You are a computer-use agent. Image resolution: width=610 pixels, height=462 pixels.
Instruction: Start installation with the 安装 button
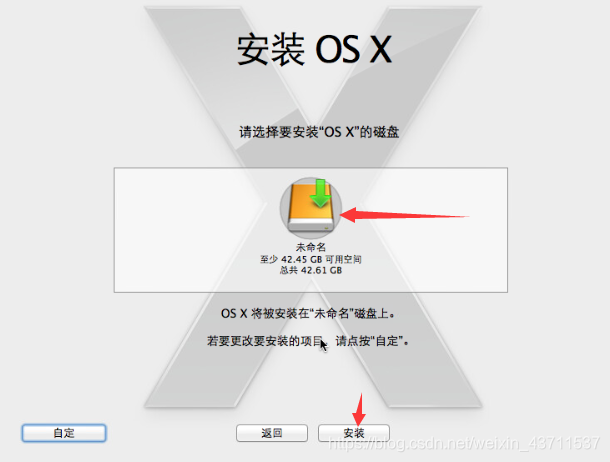pos(354,433)
